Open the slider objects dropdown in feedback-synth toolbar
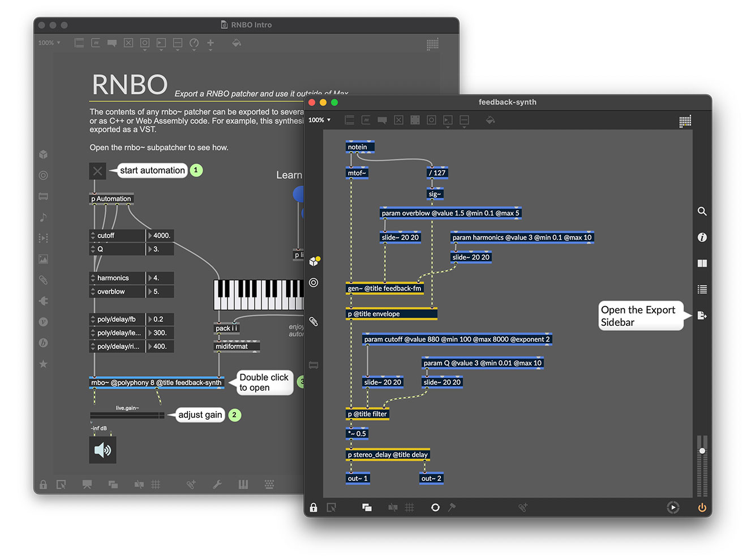 (x=464, y=121)
